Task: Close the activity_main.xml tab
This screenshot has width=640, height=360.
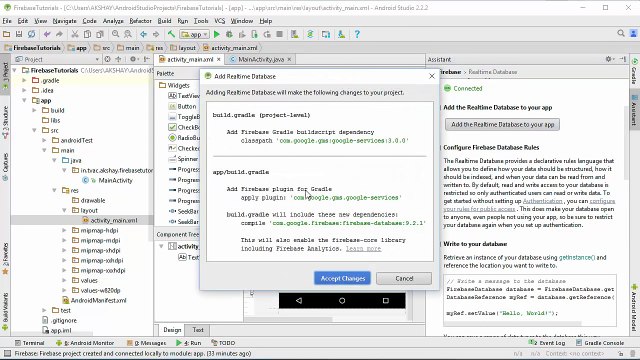Action: point(219,59)
